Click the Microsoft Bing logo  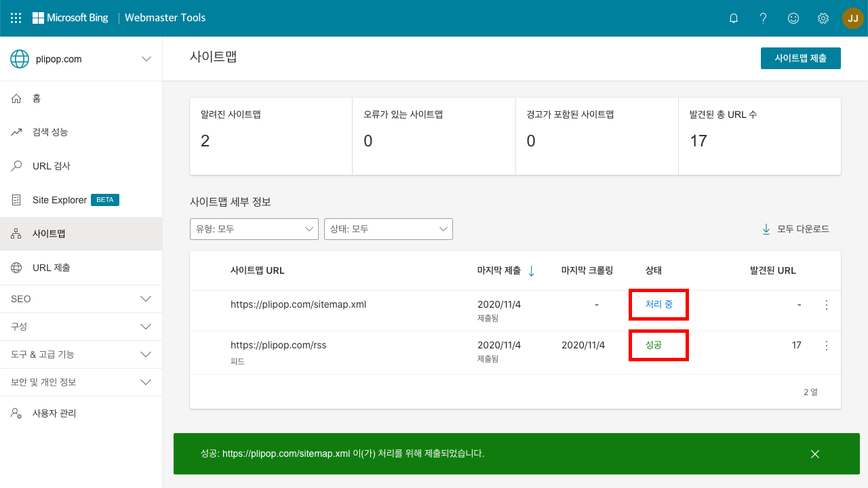(71, 18)
